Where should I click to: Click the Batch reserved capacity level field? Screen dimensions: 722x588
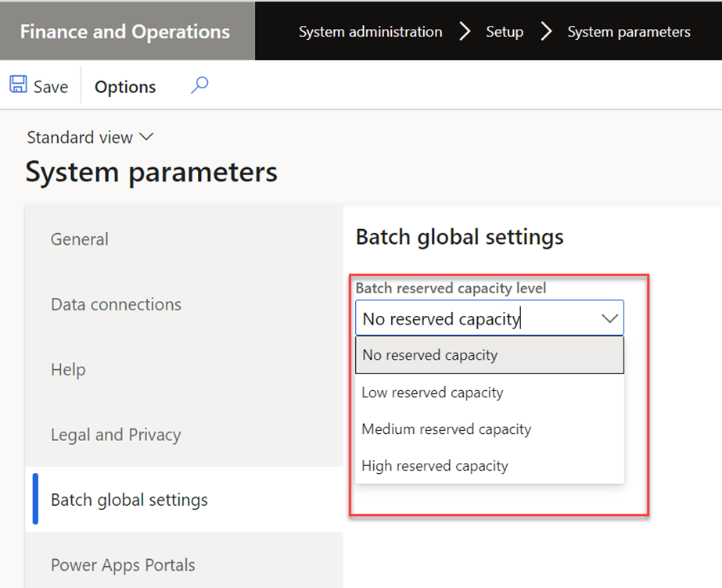point(476,319)
